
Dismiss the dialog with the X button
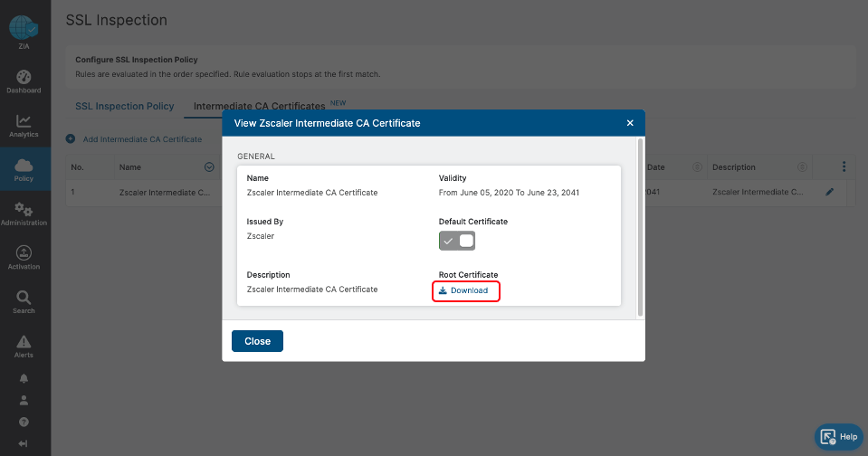pyautogui.click(x=630, y=123)
